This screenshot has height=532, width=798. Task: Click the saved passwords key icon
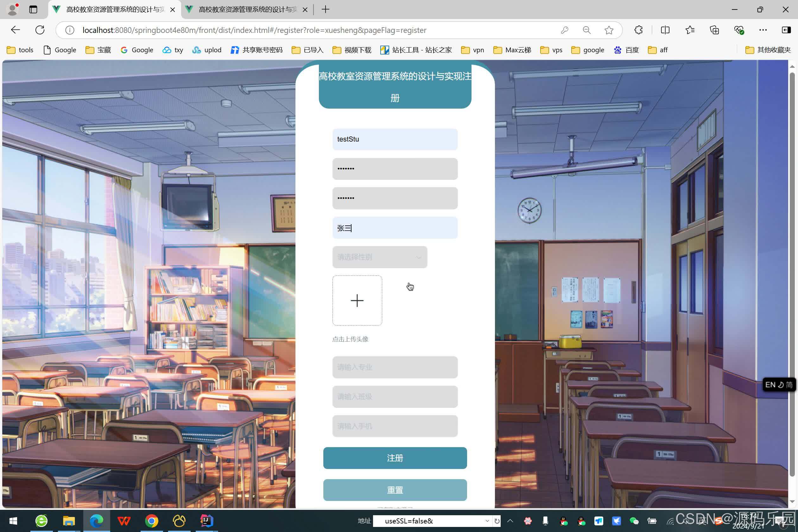564,30
